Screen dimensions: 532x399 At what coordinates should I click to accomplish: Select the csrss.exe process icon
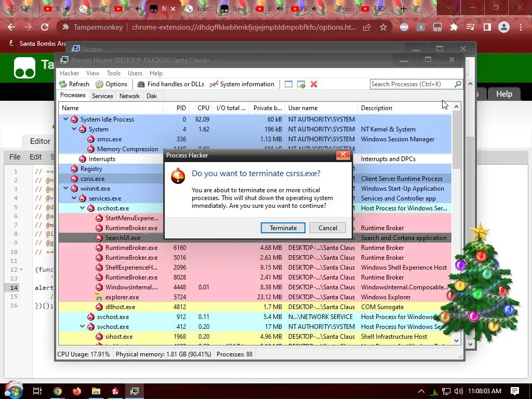(74, 179)
